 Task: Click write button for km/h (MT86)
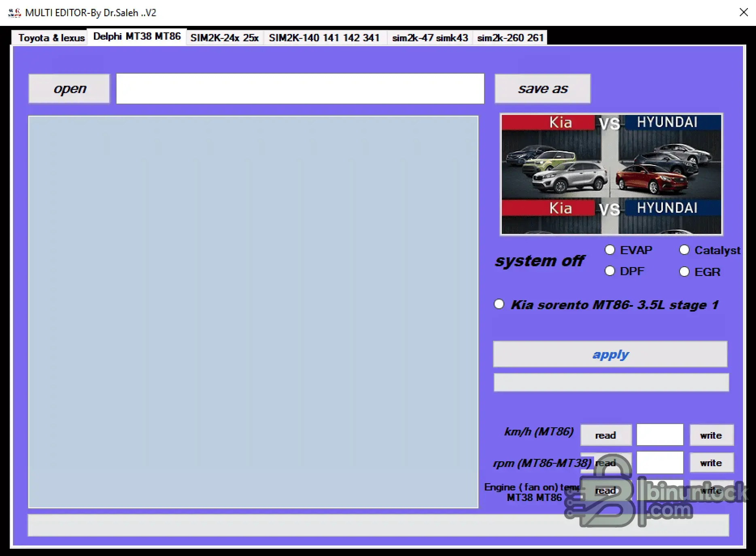pos(711,435)
